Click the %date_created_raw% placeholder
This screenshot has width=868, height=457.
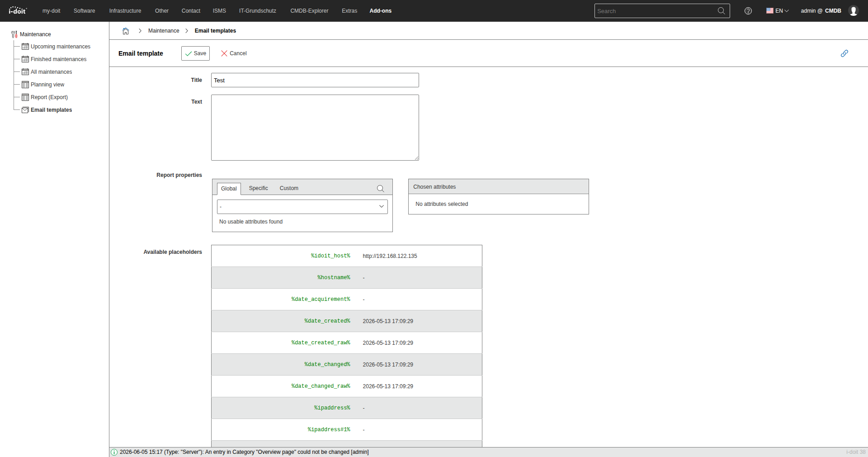coord(321,343)
